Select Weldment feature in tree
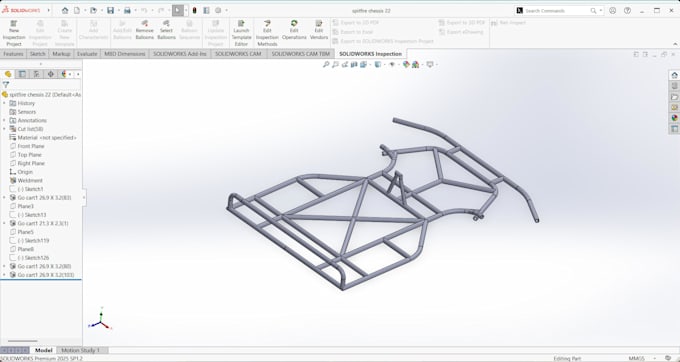The image size is (680, 362). [x=30, y=180]
